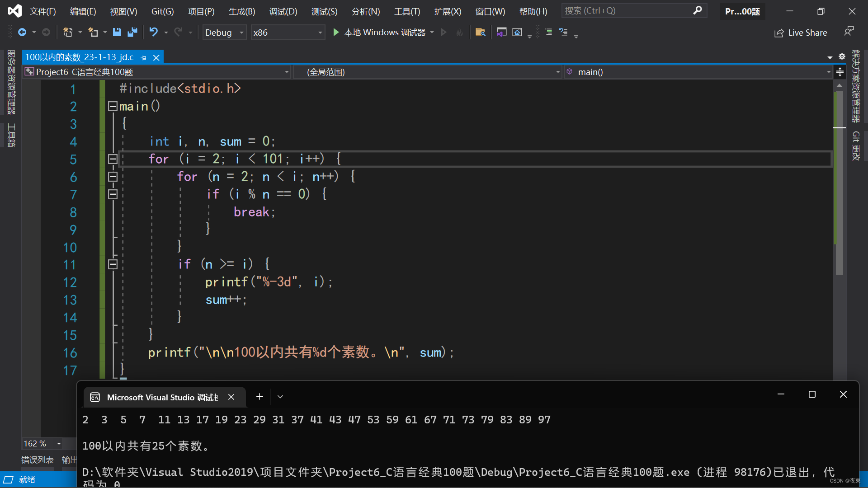Switch to the 错误列表 tab
This screenshot has width=868, height=488.
point(37,459)
